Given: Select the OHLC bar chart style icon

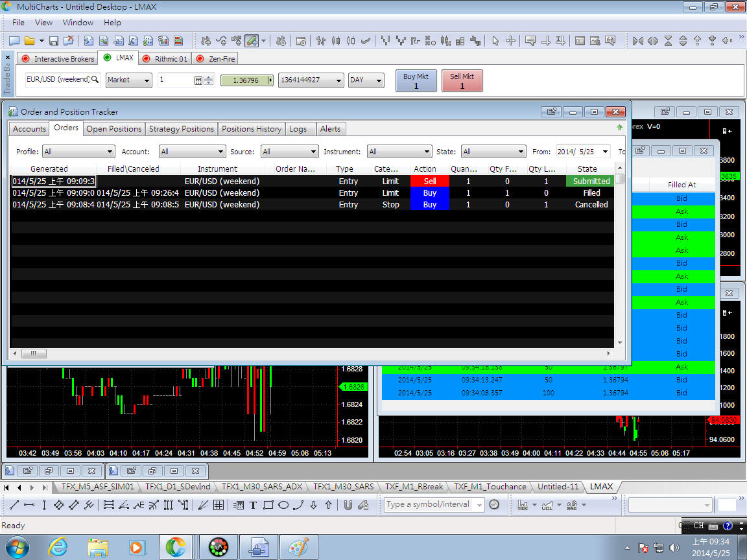Looking at the screenshot, I should pyautogui.click(x=320, y=41).
